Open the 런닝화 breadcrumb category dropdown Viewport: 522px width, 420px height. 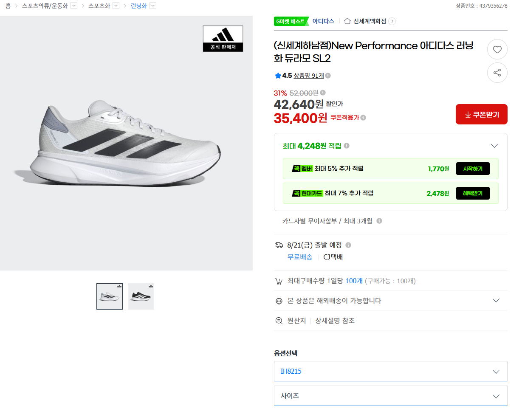click(x=153, y=6)
